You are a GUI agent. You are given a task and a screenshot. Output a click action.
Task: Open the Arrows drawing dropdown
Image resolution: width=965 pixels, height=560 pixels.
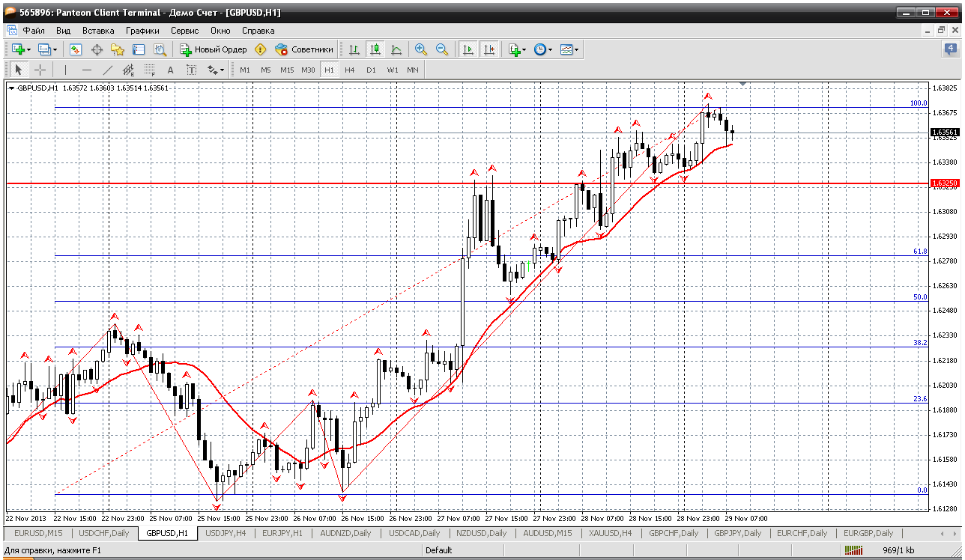click(x=216, y=70)
